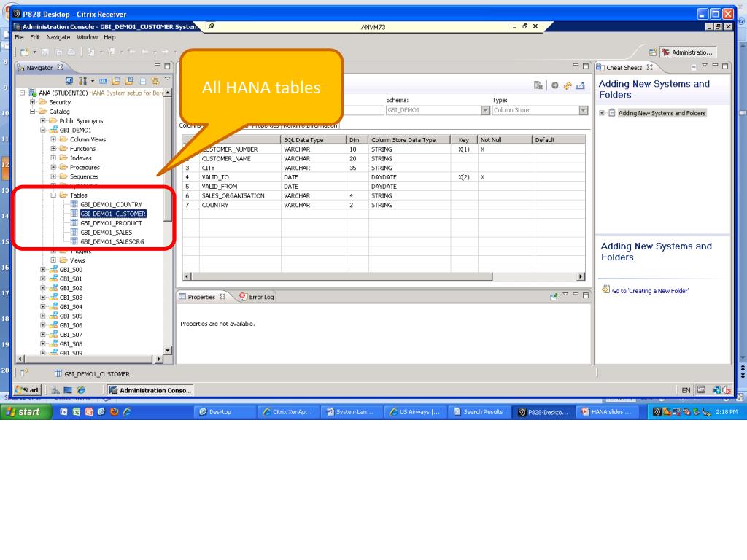Open the Cheat Sheets view menu triangle
This screenshot has width=747, height=560.
[x=705, y=66]
